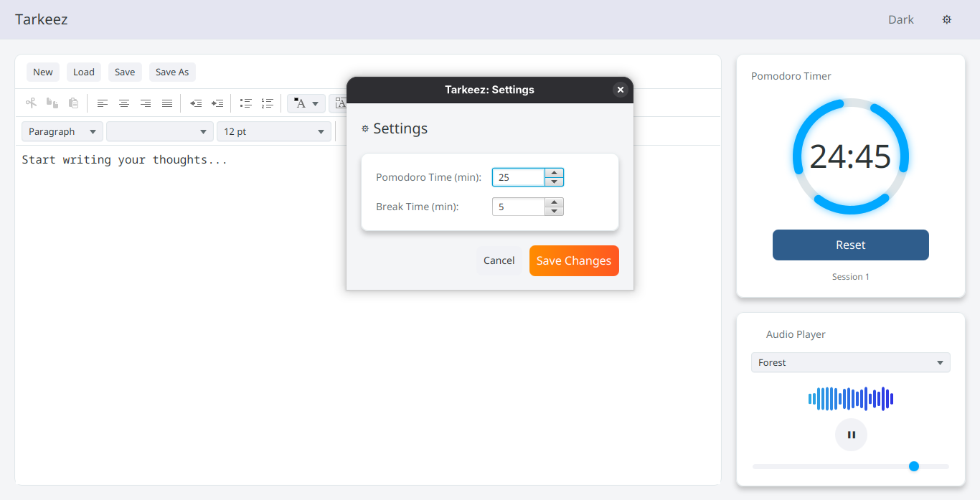Decrease Break Time with down arrow
Viewport: 980px width, 500px height.
[554, 212]
